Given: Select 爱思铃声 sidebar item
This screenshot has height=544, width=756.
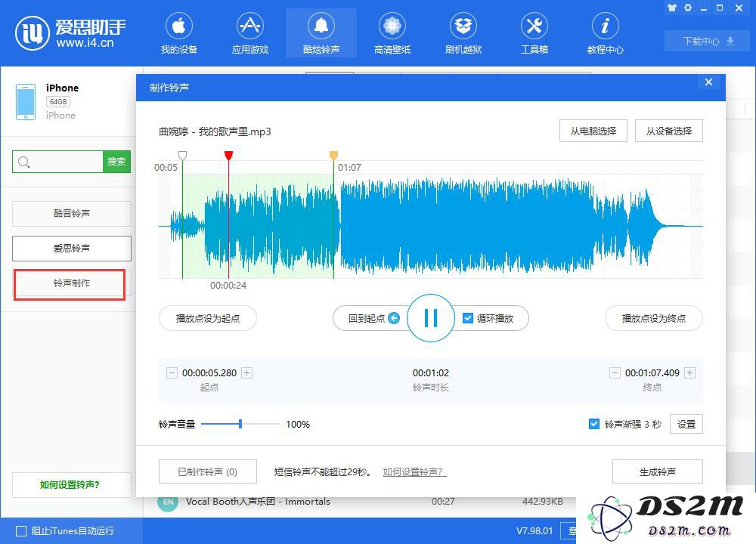Looking at the screenshot, I should [72, 248].
